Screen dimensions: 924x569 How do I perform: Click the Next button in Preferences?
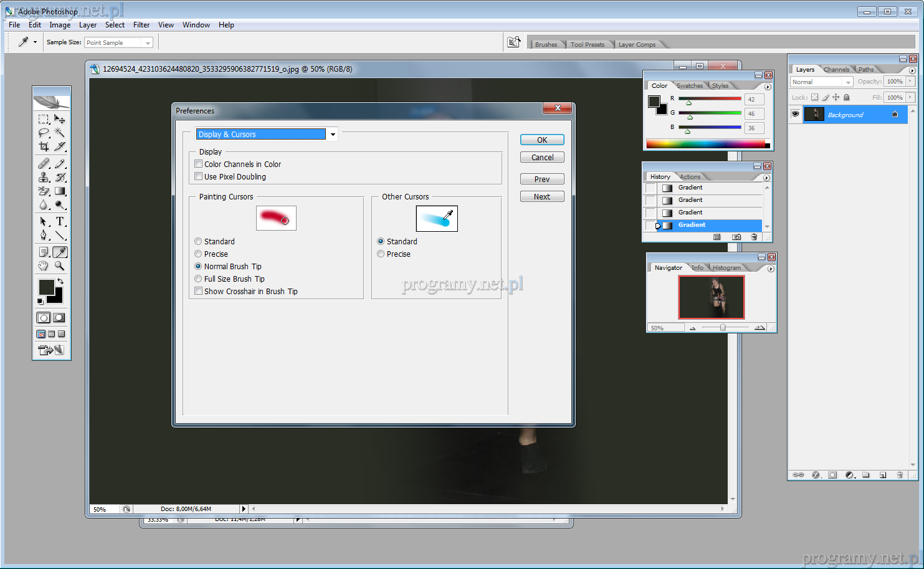(541, 196)
